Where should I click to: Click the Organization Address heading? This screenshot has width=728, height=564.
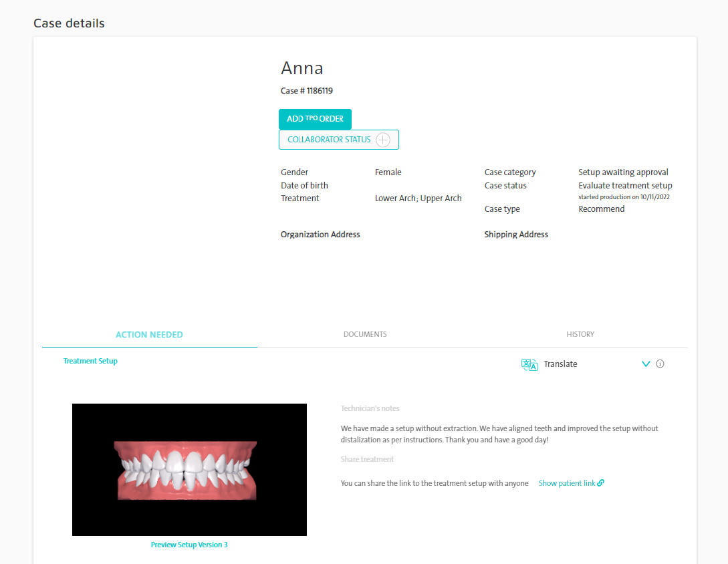320,235
